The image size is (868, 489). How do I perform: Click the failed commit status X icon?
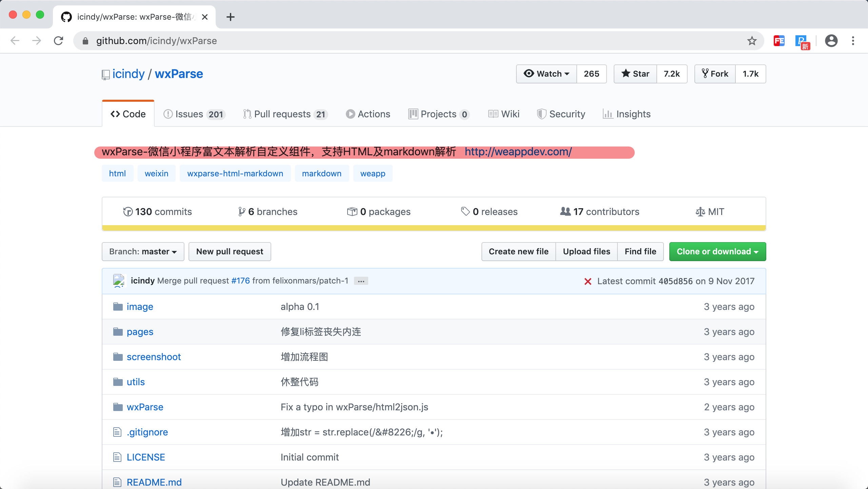point(588,281)
